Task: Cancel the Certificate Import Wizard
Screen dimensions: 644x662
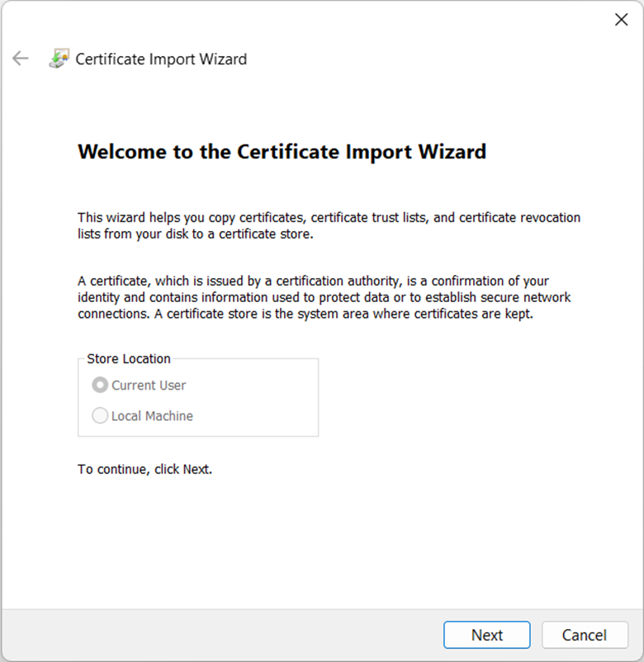Action: pyautogui.click(x=585, y=635)
